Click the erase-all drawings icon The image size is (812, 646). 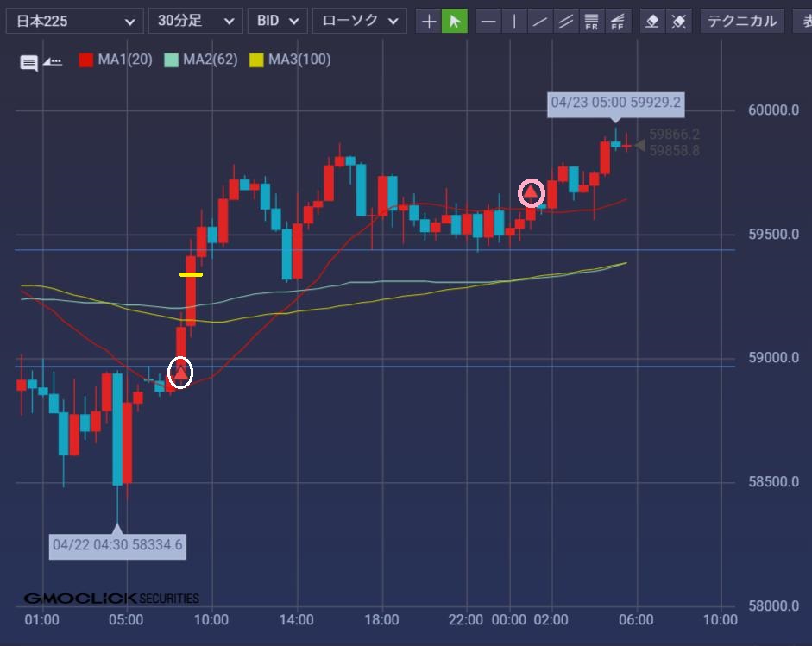[x=678, y=22]
